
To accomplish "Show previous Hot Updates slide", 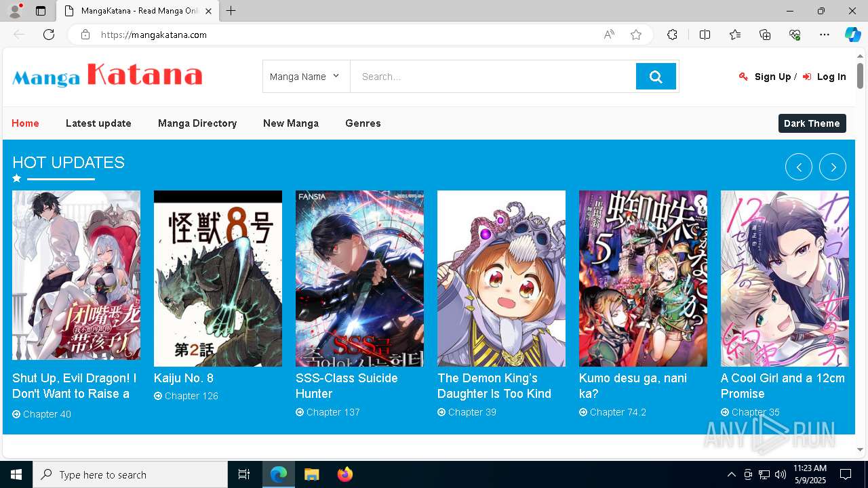I will (799, 167).
